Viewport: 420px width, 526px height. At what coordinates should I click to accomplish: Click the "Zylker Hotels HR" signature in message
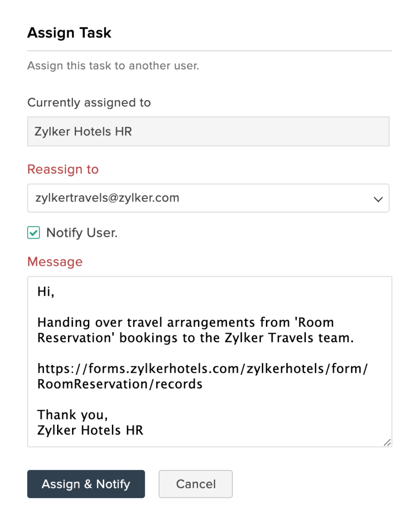tap(90, 430)
